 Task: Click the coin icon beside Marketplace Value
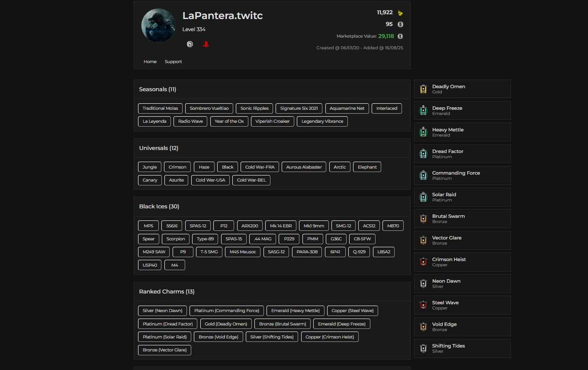click(x=400, y=36)
